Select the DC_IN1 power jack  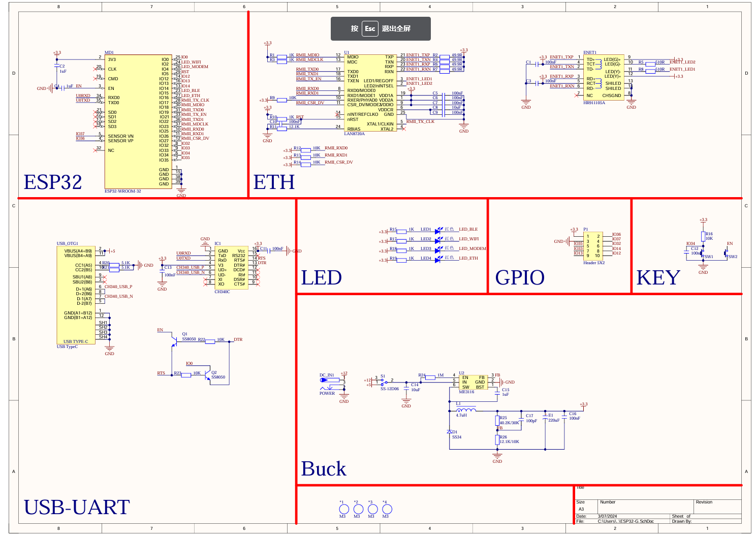(x=331, y=384)
